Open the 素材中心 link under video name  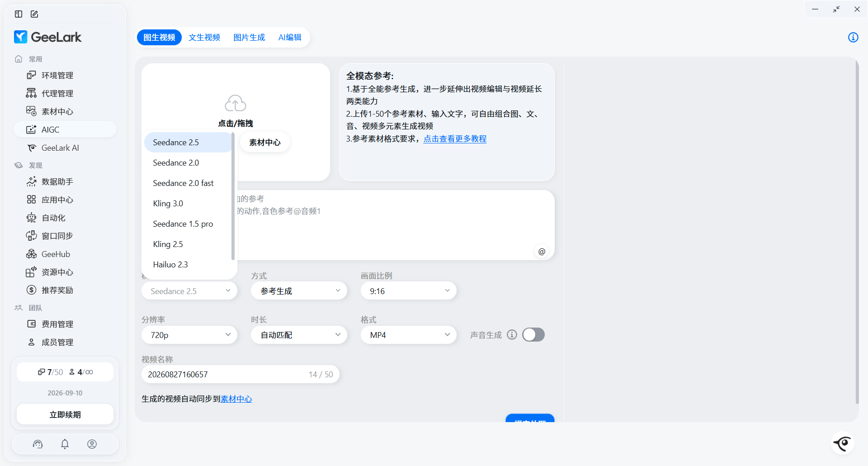(x=236, y=399)
